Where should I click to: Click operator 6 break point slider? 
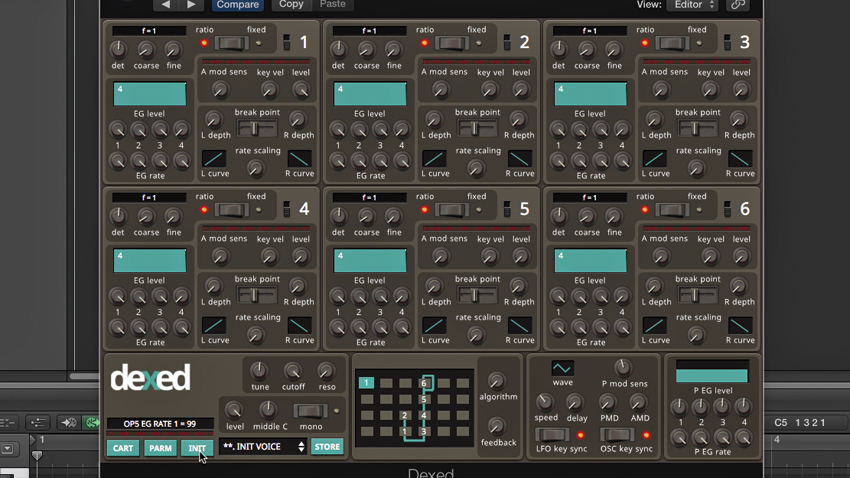[697, 295]
